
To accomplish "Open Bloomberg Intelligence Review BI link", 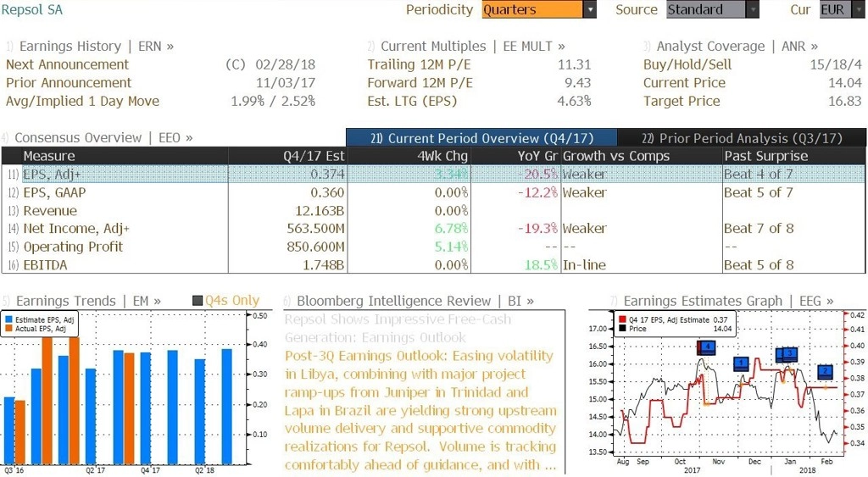I will click(415, 301).
